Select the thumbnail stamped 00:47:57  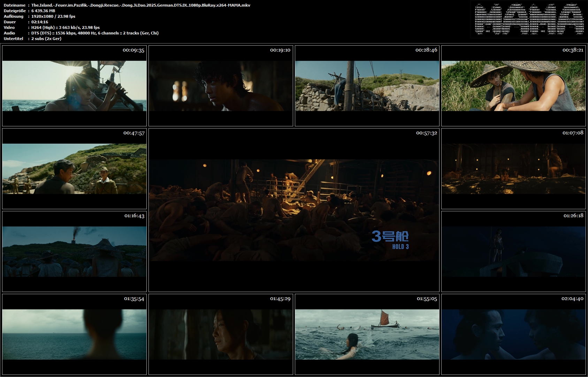[x=74, y=168]
